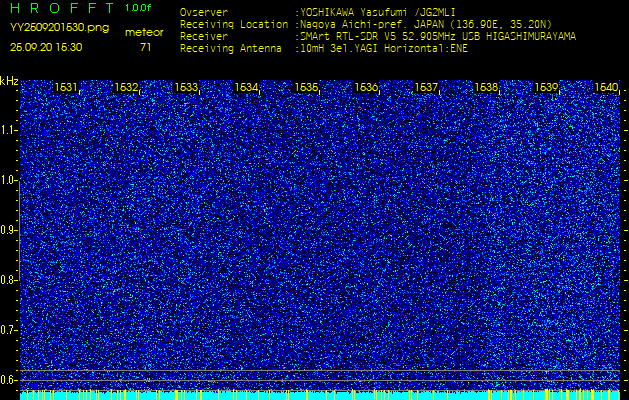Click the yellow meteor label
629x400 pixels.
[x=144, y=32]
